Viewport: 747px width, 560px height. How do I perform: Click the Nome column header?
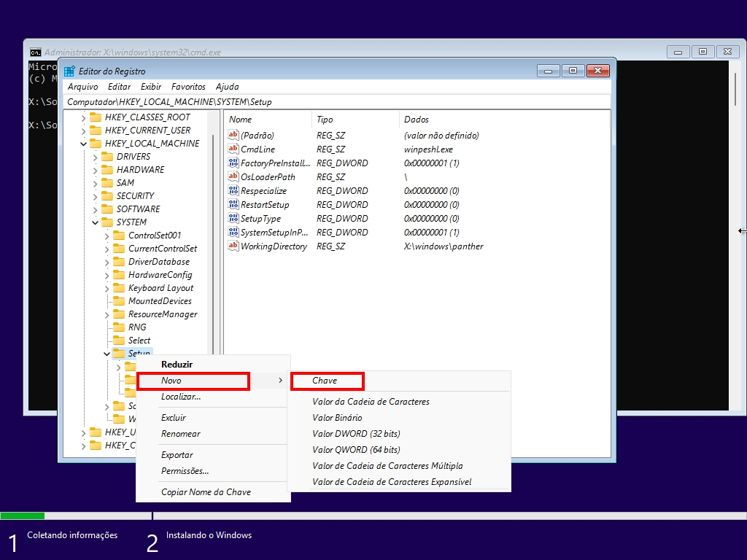coord(268,120)
